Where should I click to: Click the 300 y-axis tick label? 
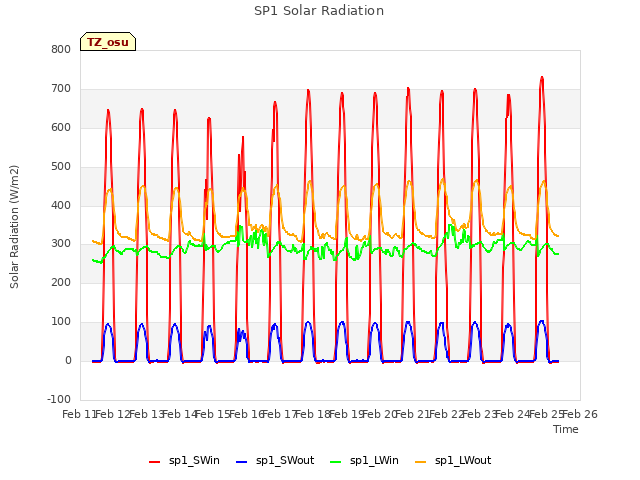click(x=61, y=244)
